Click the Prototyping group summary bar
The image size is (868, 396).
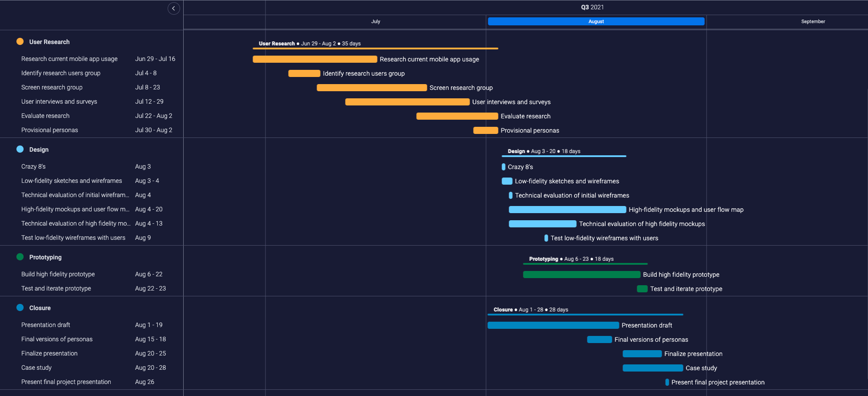click(585, 263)
